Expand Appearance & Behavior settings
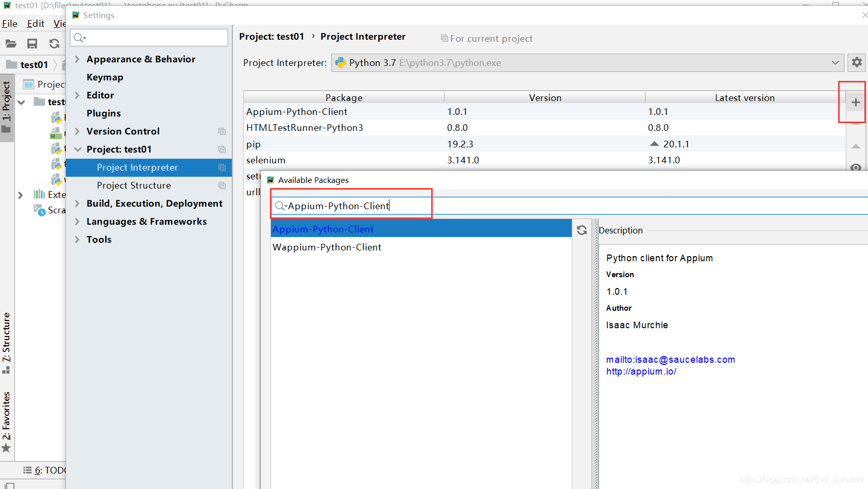 click(77, 59)
